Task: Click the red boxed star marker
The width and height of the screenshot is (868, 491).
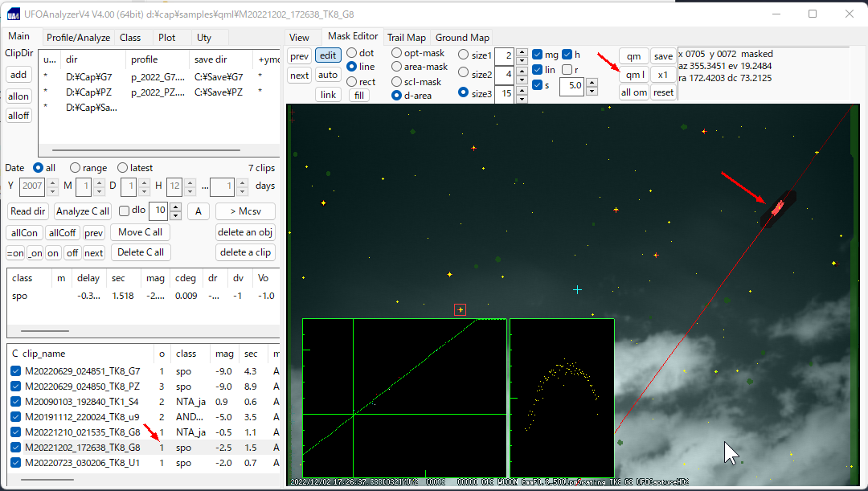Action: pos(460,309)
